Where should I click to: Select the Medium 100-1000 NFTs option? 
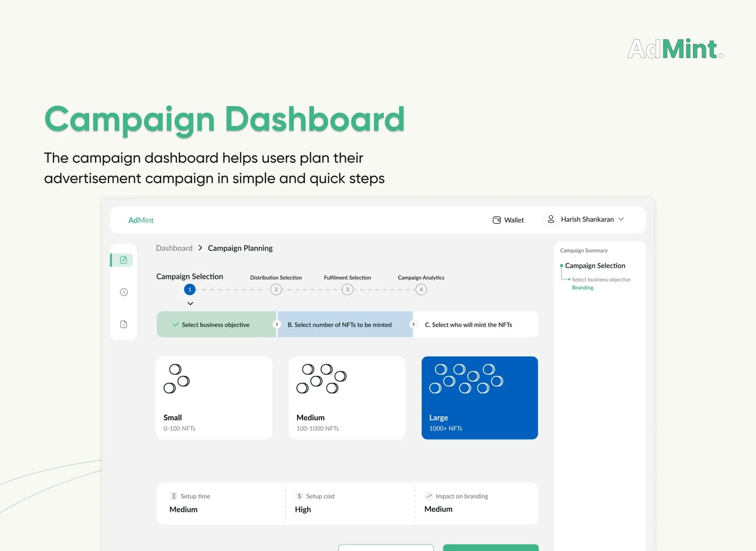[x=347, y=398]
